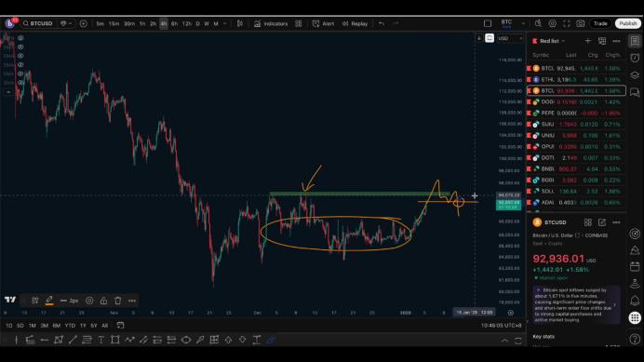Click the Trade button
Screen dimensions: 644x362
click(600, 24)
